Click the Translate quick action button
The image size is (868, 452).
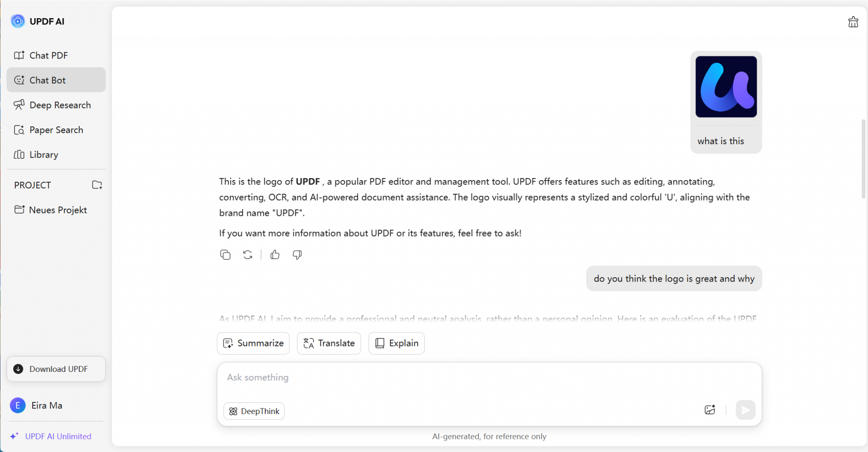pos(329,343)
